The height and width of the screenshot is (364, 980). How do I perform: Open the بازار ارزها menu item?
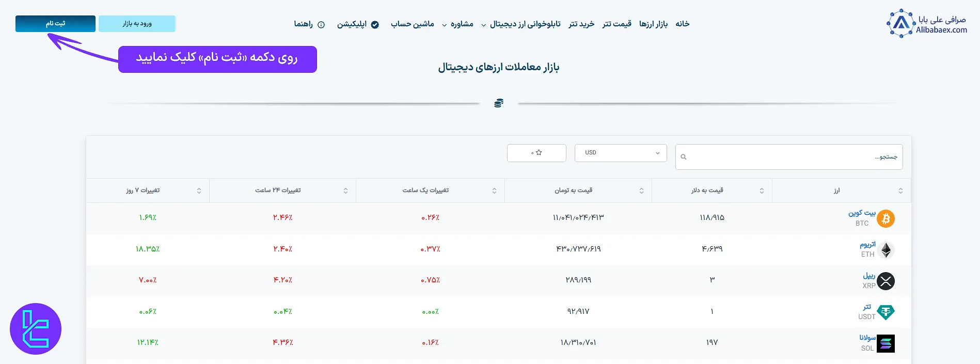coord(653,24)
